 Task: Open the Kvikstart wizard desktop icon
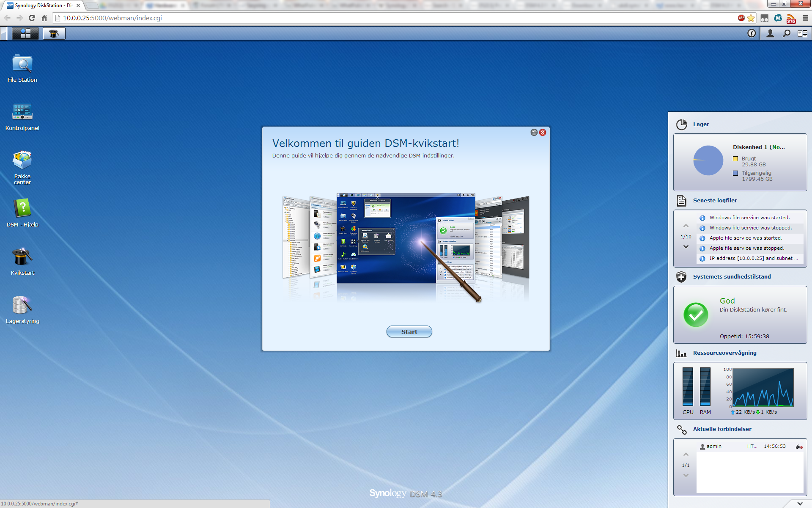[22, 262]
